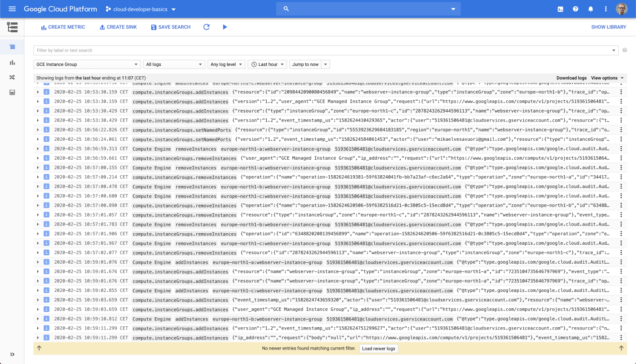Click the filter help question mark icon

625,50
